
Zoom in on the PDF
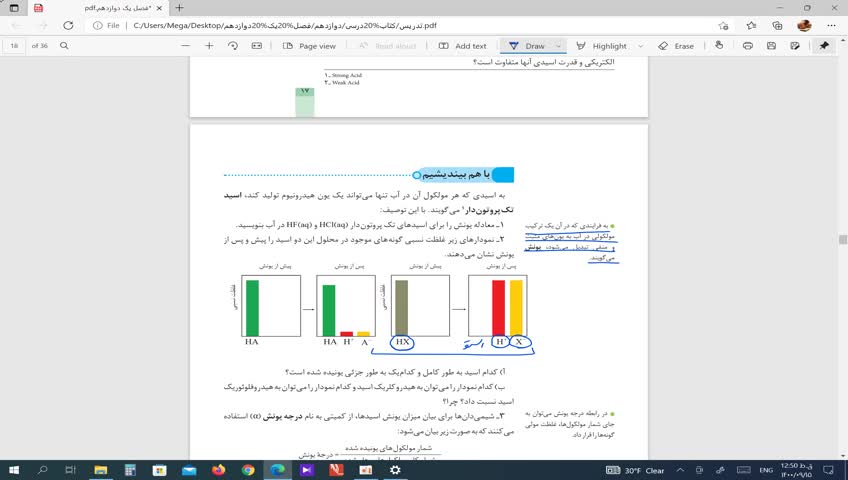[x=209, y=46]
